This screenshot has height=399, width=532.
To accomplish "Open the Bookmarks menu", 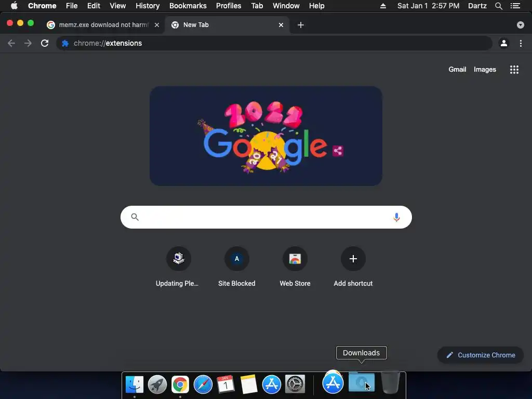I will tap(188, 6).
